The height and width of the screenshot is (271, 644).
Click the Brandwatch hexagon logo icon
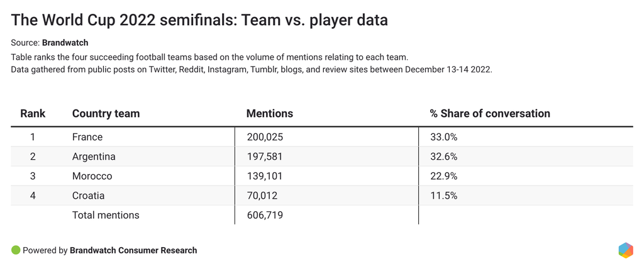click(626, 250)
